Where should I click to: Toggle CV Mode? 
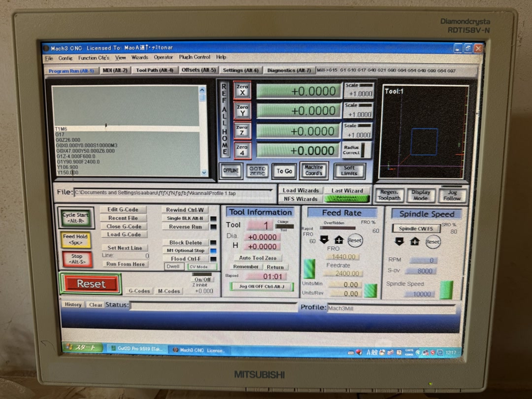coord(201,266)
